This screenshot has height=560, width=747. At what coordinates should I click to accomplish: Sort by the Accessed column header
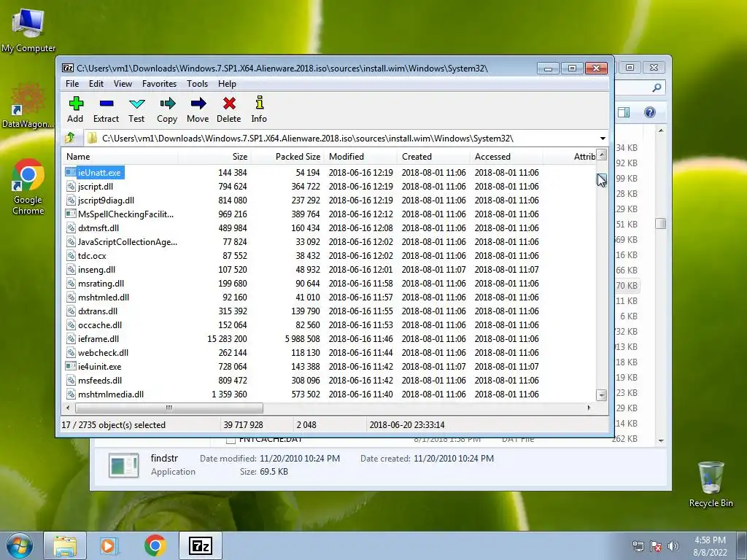coord(506,157)
